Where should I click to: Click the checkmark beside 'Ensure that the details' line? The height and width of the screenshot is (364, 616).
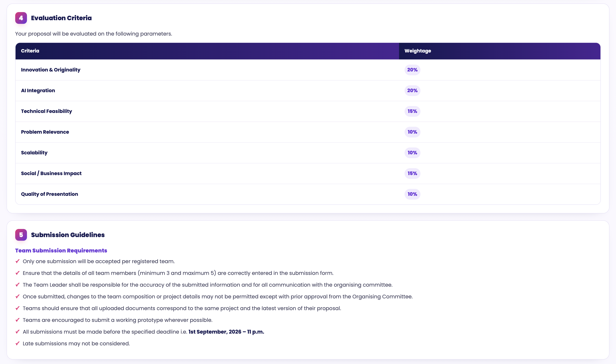coord(17,273)
